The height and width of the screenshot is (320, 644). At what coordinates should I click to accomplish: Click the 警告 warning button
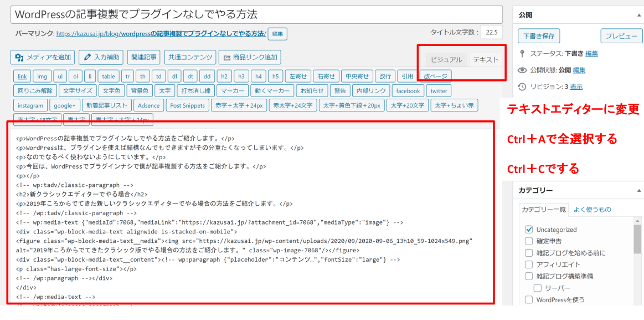tap(340, 91)
